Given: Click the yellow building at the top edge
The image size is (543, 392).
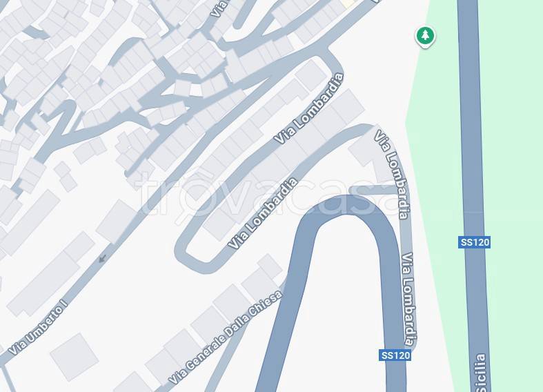Looking at the screenshot, I should 348,3.
